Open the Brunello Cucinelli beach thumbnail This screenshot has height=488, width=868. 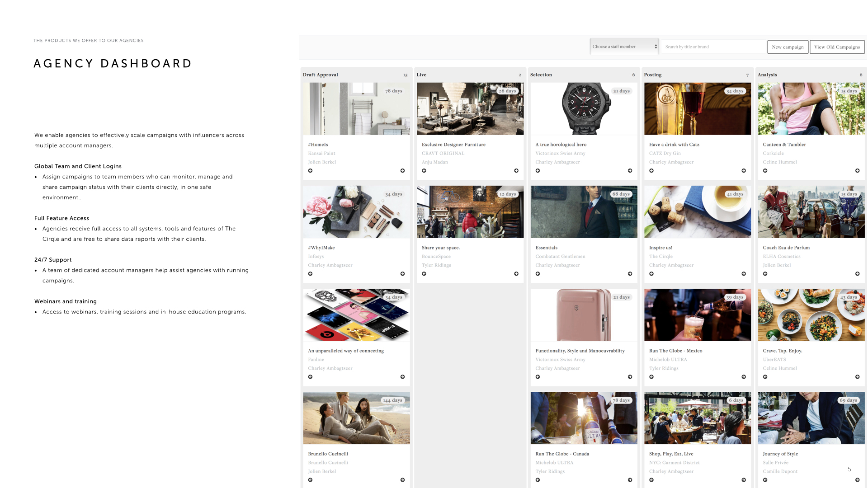[356, 418]
